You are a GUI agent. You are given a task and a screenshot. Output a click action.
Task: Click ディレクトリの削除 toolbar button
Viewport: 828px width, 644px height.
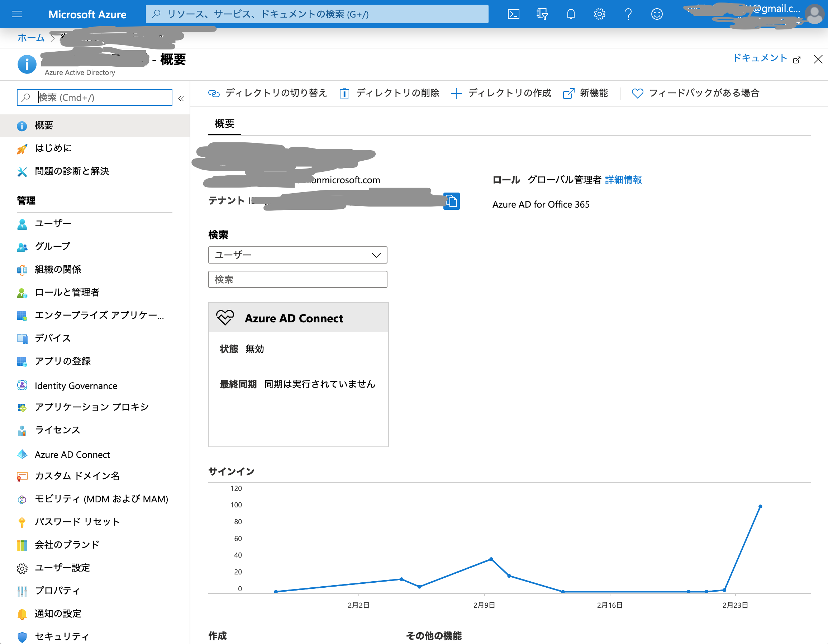[x=389, y=93]
